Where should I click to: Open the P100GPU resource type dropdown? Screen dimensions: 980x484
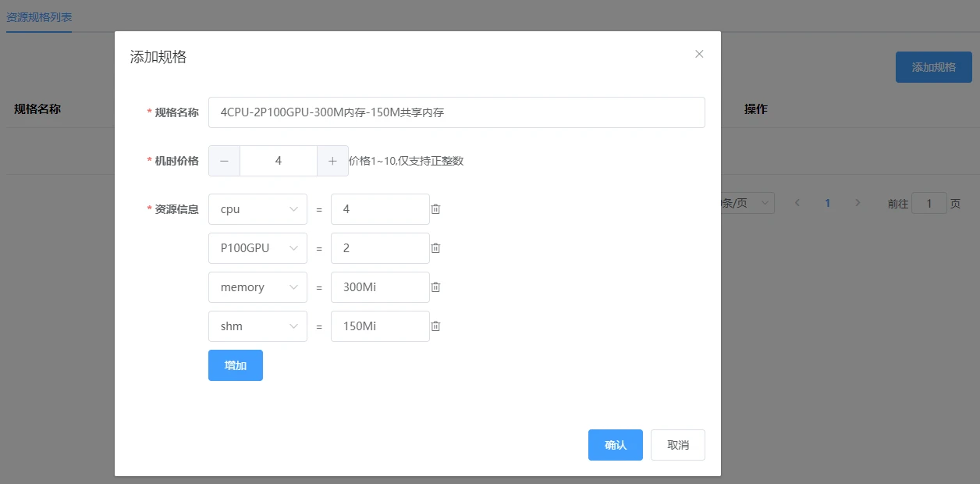[257, 248]
